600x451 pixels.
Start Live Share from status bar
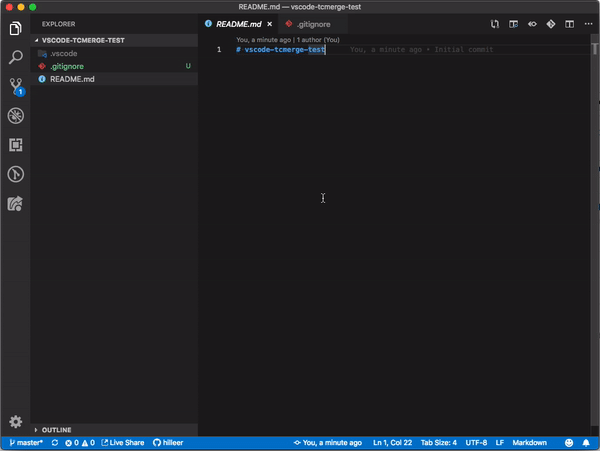123,443
